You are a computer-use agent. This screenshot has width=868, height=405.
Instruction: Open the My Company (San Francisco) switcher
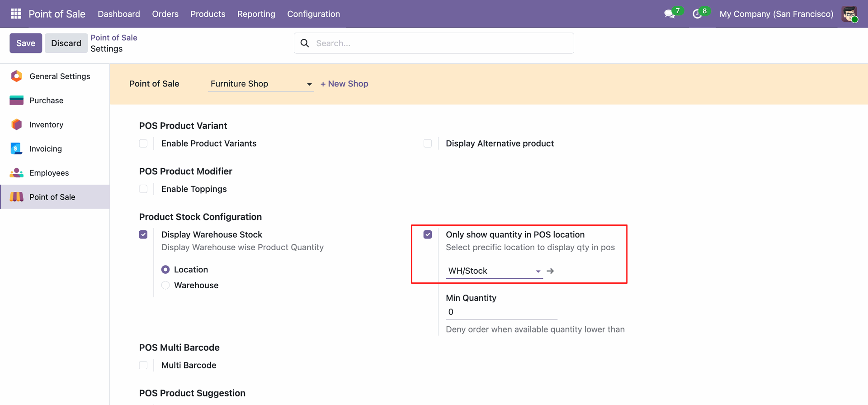tap(776, 14)
